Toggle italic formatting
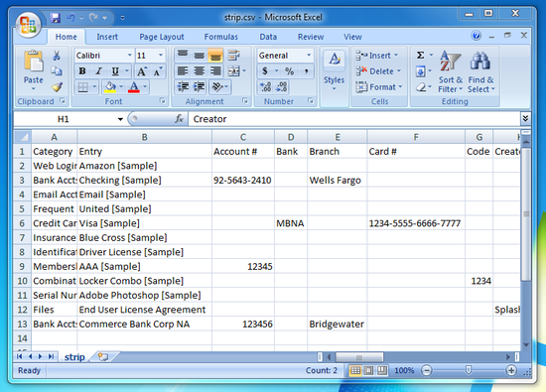The height and width of the screenshot is (392, 546). (x=99, y=71)
